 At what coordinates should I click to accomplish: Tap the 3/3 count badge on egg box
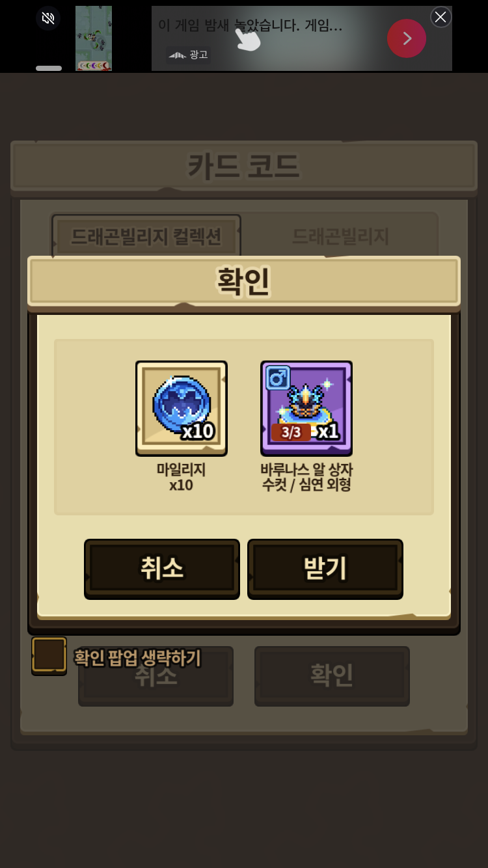[291, 432]
